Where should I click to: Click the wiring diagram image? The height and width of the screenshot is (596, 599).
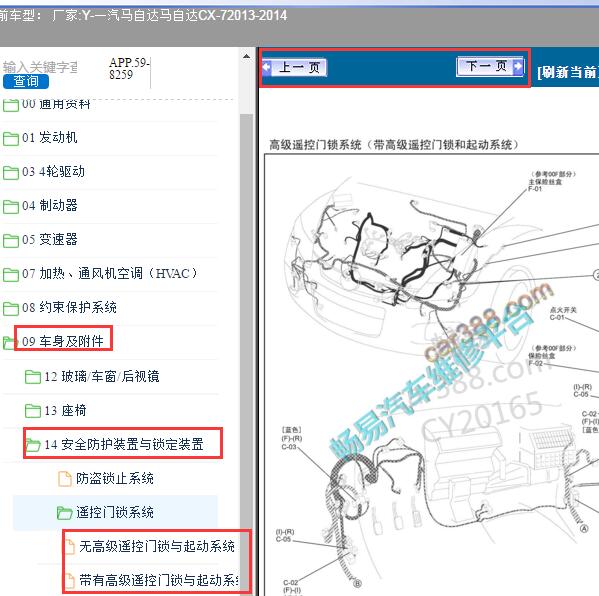(x=432, y=374)
